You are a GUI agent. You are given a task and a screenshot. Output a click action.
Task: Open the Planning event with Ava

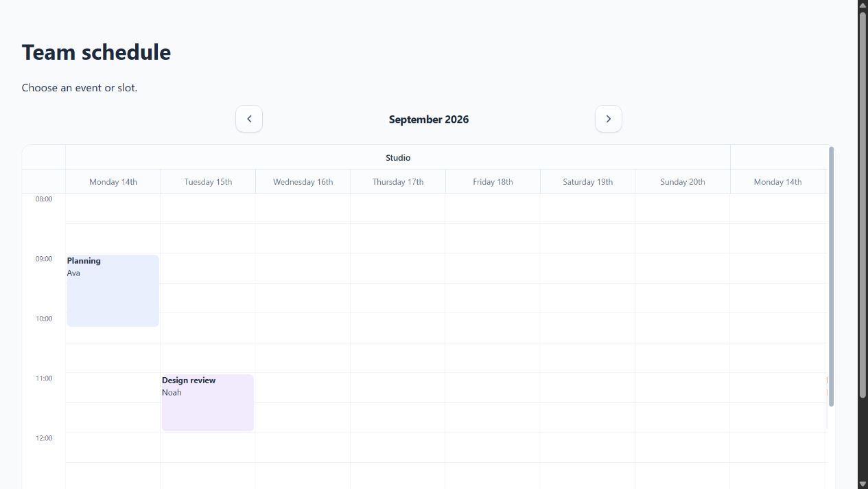[113, 291]
